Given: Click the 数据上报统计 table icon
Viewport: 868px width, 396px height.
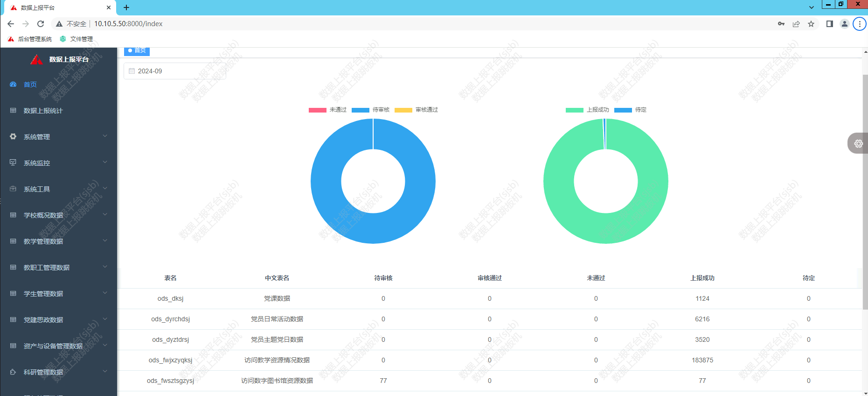Looking at the screenshot, I should (x=13, y=111).
